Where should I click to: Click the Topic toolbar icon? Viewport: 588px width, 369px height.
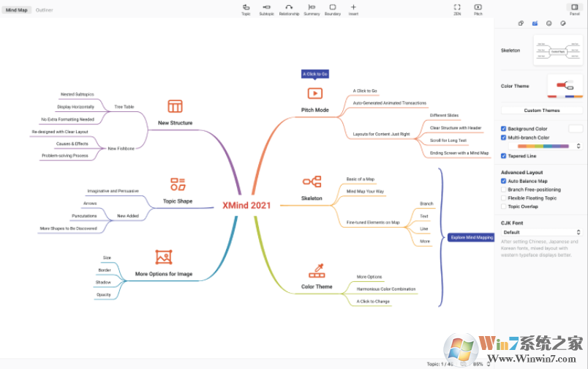(x=246, y=9)
